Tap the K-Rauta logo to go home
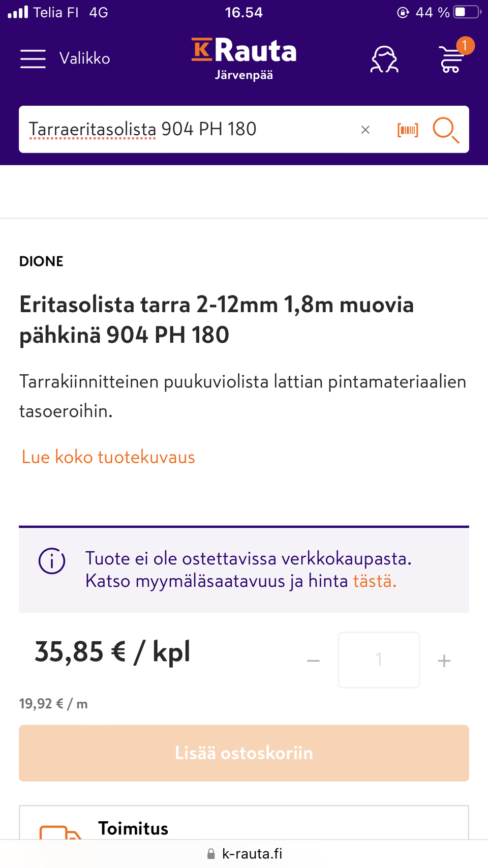 243,51
